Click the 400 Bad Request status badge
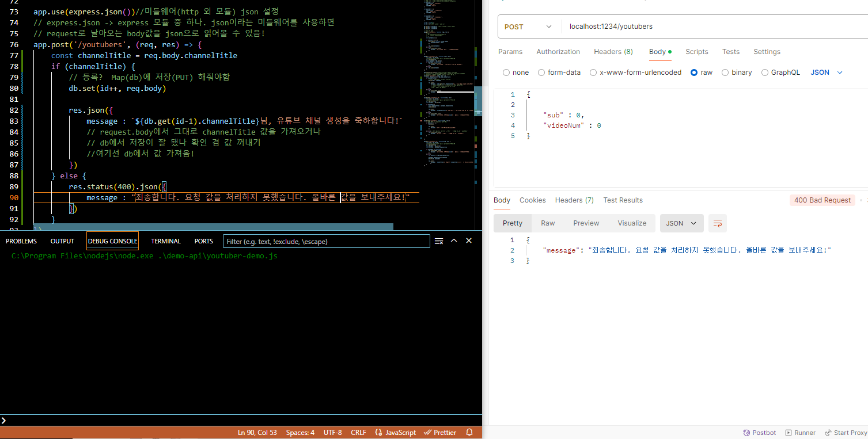868x439 pixels. pyautogui.click(x=822, y=200)
